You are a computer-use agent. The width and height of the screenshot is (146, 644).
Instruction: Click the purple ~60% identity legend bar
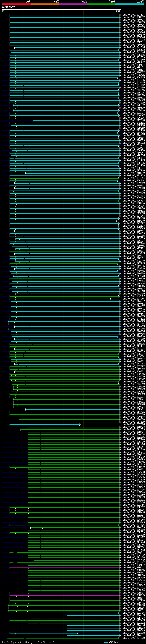(73, 4)
